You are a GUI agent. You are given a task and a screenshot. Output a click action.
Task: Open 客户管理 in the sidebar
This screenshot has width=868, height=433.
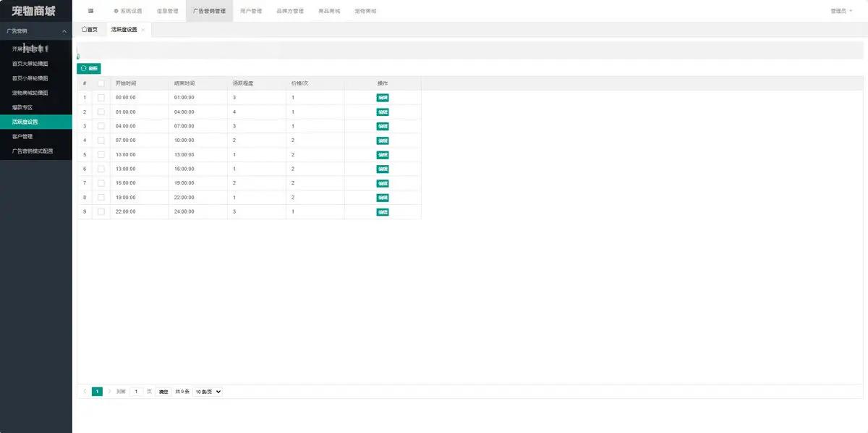tap(22, 136)
